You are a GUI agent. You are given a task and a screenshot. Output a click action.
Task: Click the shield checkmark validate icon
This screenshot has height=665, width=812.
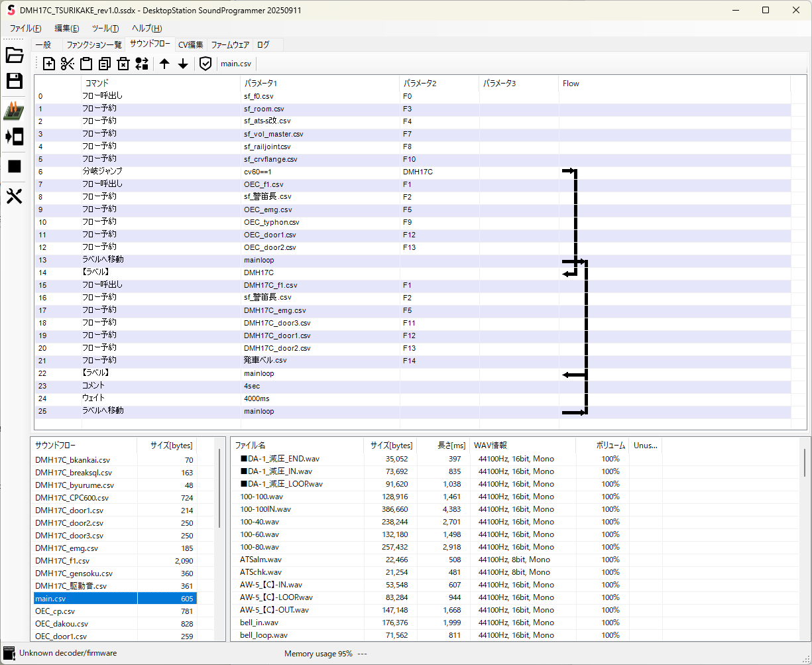coord(205,64)
